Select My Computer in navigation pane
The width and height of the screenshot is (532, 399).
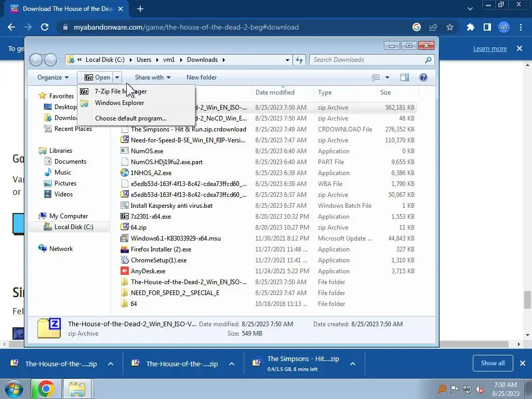(68, 216)
